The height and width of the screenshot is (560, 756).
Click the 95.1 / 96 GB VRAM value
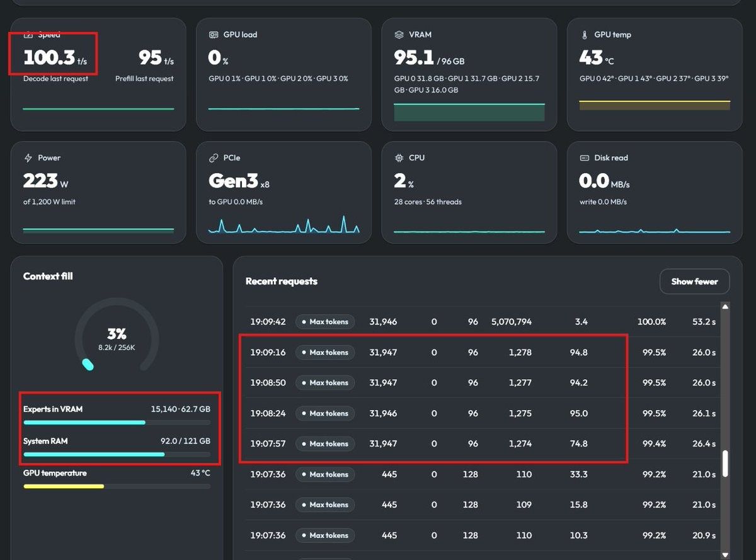(x=429, y=58)
